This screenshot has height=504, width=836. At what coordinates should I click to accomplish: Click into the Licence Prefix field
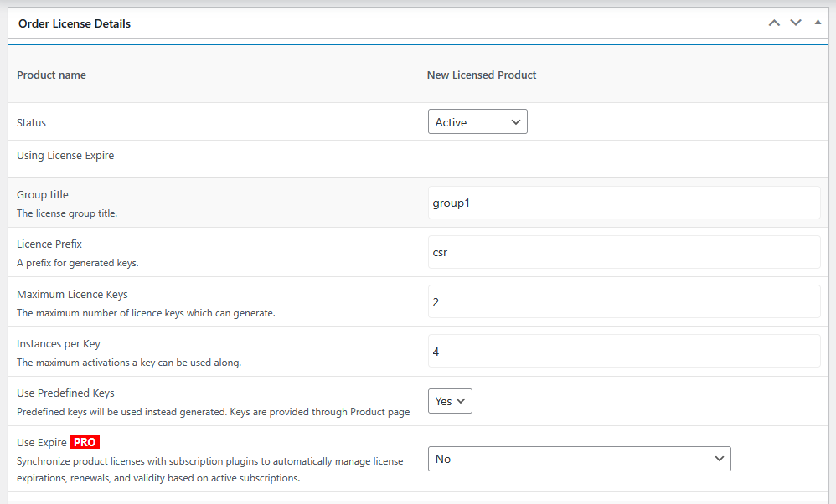624,252
